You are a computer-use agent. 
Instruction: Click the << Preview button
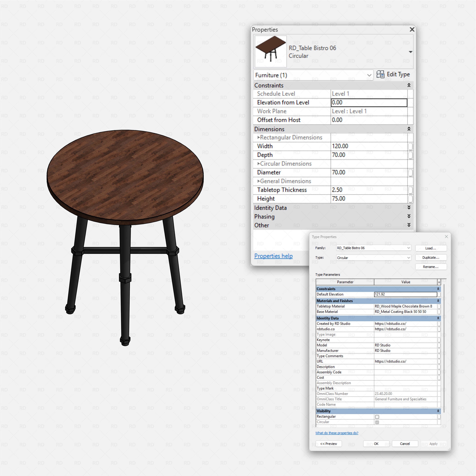point(329,444)
